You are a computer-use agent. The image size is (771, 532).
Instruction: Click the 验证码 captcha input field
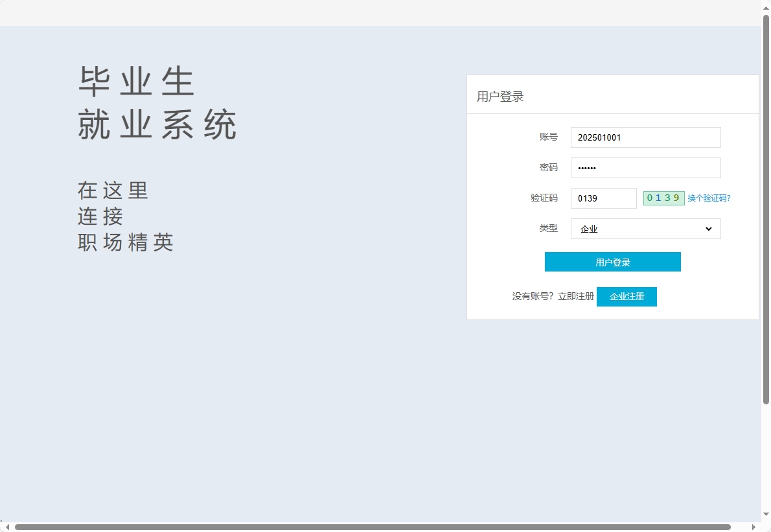(x=603, y=198)
